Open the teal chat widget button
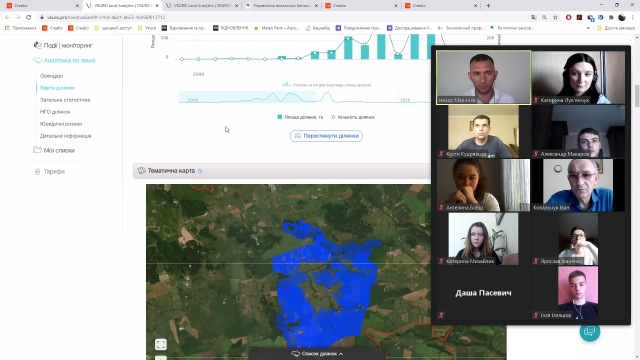This screenshot has height=360, width=640. click(x=590, y=331)
